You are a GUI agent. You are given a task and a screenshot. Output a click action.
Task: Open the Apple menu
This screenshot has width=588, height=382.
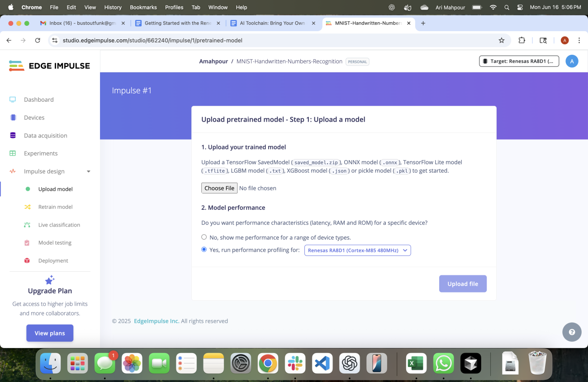(10, 7)
